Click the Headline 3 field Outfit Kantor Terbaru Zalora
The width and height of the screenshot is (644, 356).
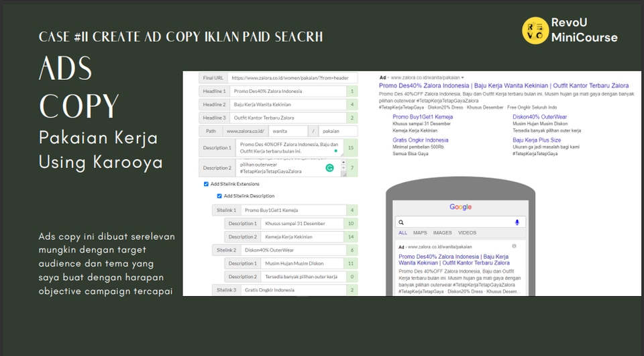click(x=288, y=118)
